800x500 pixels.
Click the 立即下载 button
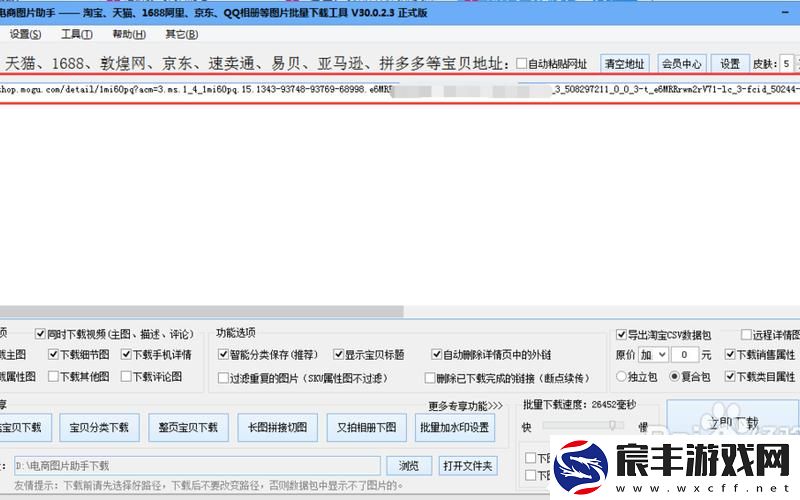pyautogui.click(x=733, y=423)
